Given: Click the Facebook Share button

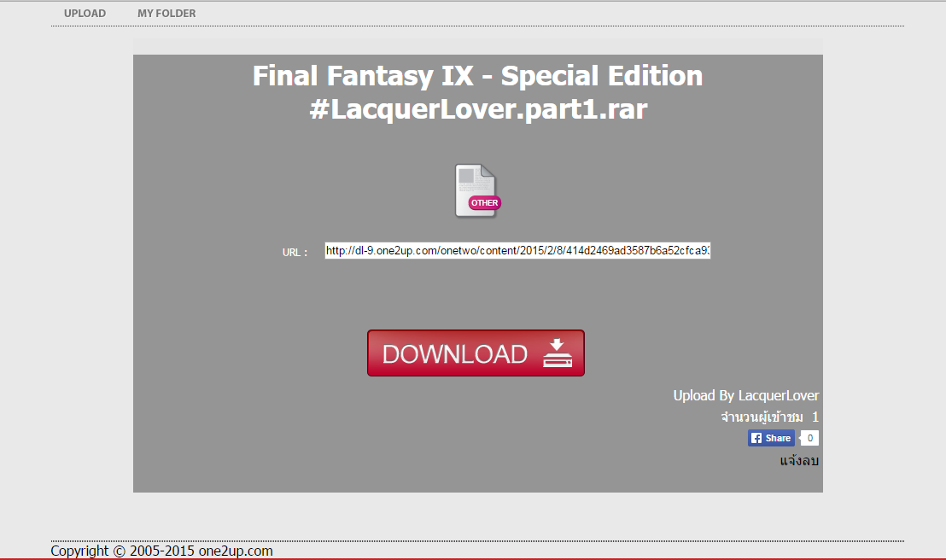Looking at the screenshot, I should point(771,438).
